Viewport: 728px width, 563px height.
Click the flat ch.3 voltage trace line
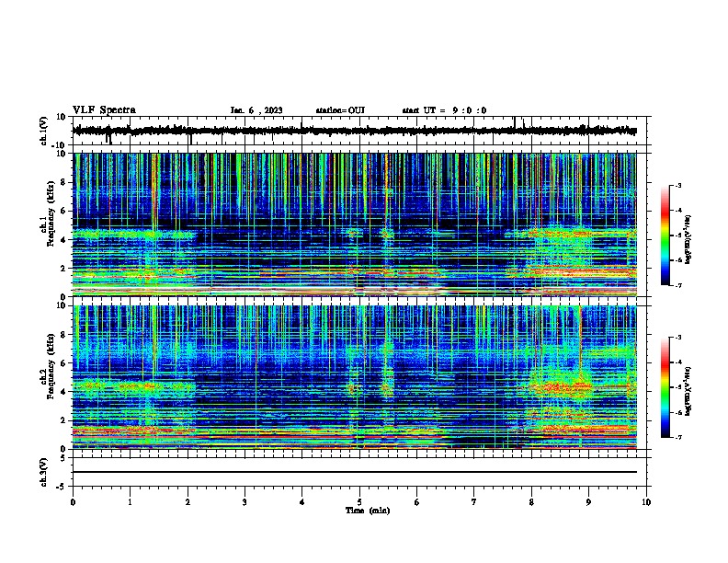coord(355,472)
